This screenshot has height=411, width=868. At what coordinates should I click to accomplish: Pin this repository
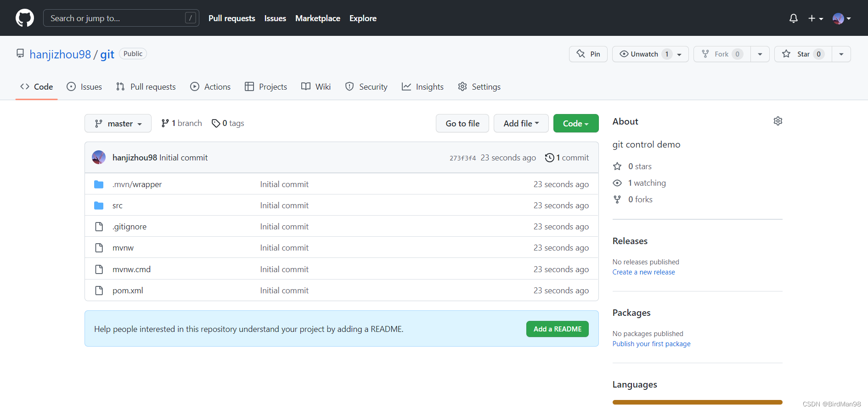coord(588,54)
